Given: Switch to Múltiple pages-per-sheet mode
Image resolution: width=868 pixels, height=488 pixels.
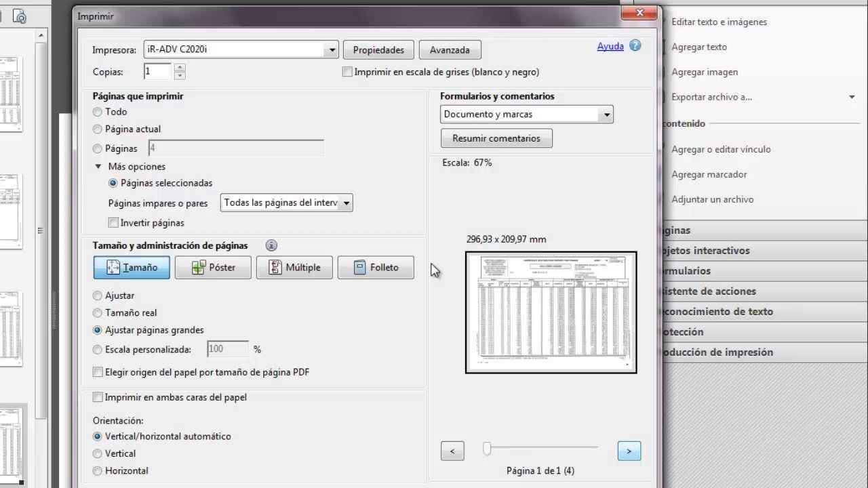Looking at the screenshot, I should point(294,267).
